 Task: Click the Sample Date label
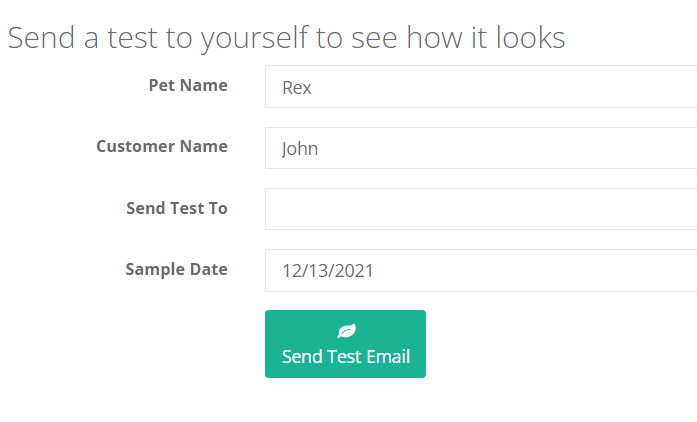pyautogui.click(x=176, y=269)
